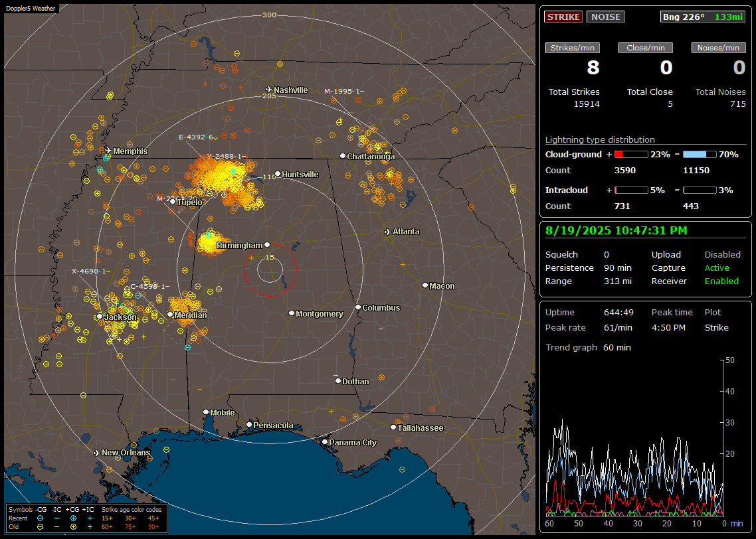Click the Montgomery city dot
The width and height of the screenshot is (756, 539).
[x=292, y=313]
